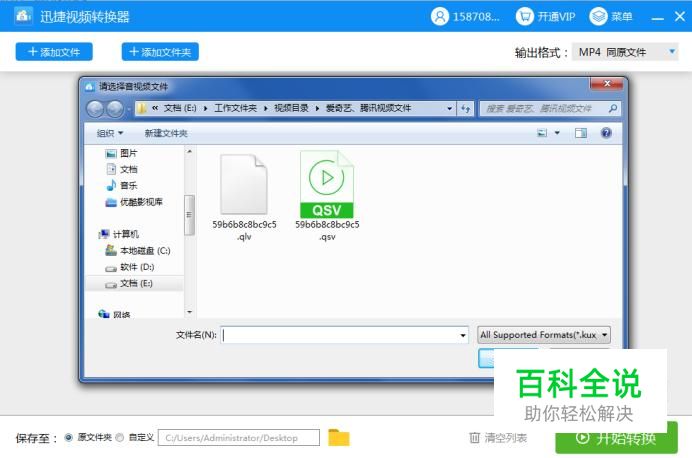Viewport: 692px width, 458px height.
Task: Minimize the 迅捷视频转换器 window
Action: (658, 18)
